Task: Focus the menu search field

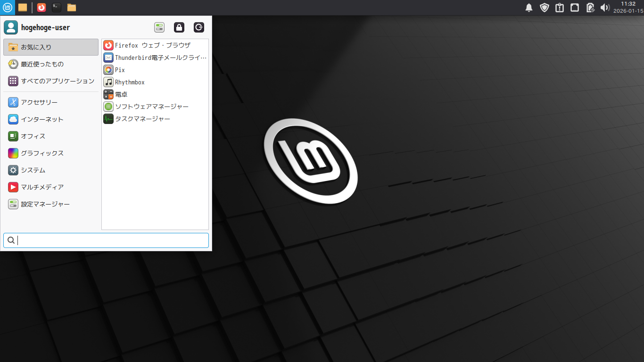Action: click(x=106, y=240)
